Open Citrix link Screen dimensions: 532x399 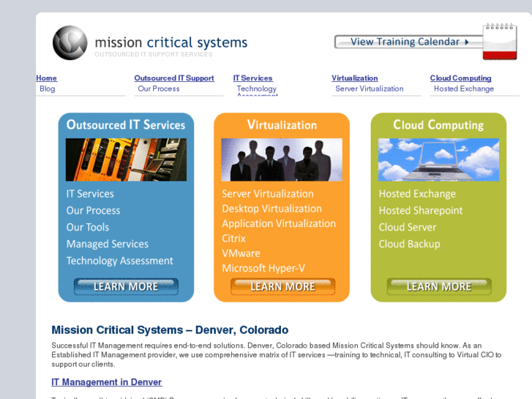pos(233,239)
